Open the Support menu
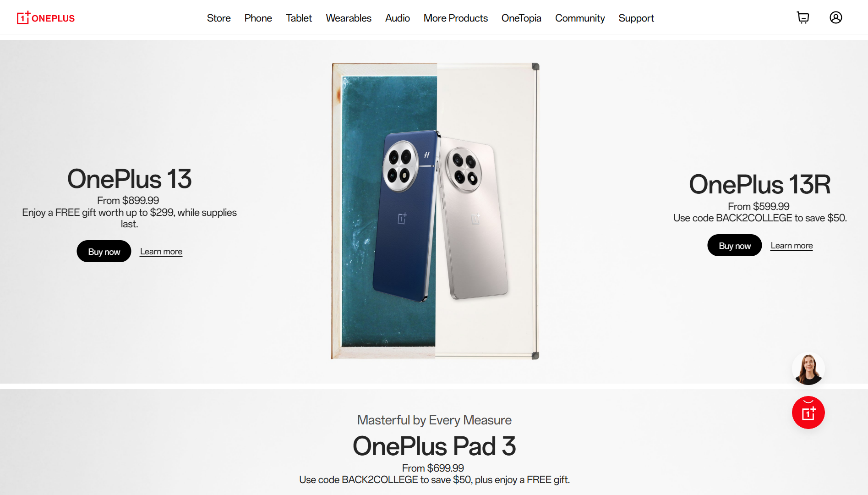Image resolution: width=868 pixels, height=495 pixels. pyautogui.click(x=636, y=18)
